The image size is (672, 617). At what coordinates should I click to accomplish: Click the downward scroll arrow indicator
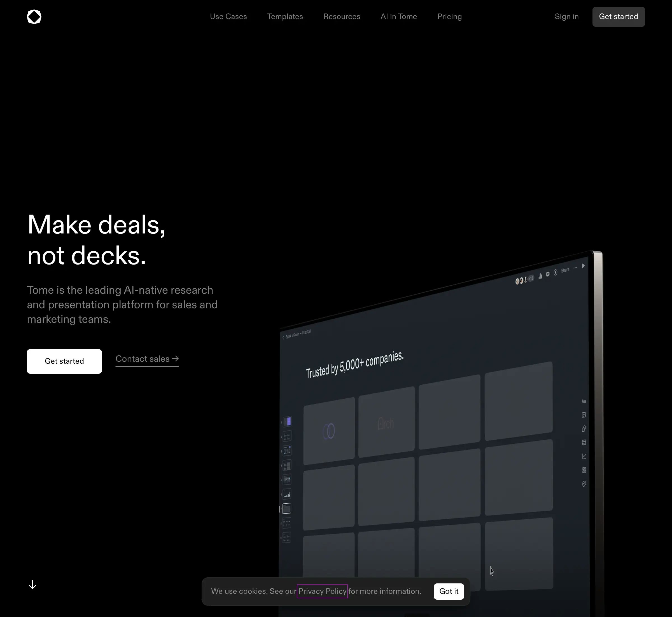pos(33,584)
